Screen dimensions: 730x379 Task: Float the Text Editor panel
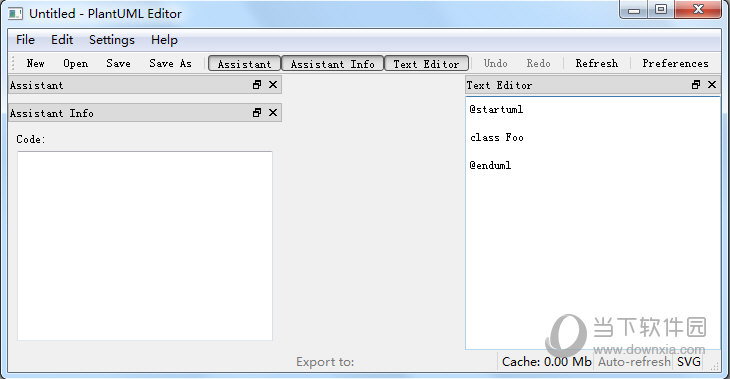696,85
